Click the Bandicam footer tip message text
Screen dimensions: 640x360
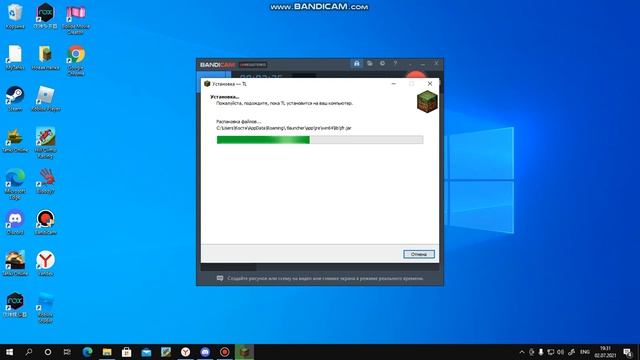click(325, 278)
